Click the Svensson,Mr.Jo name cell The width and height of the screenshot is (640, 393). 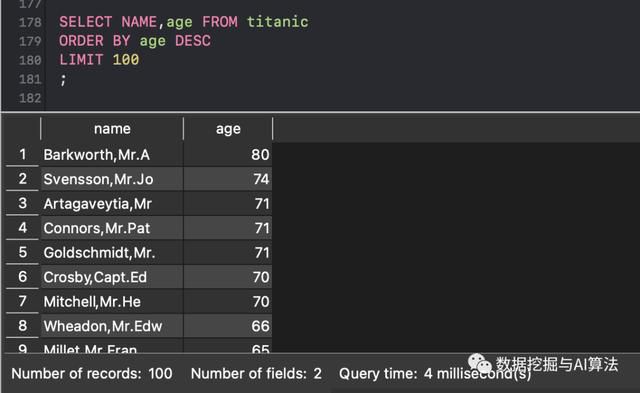pyautogui.click(x=112, y=179)
